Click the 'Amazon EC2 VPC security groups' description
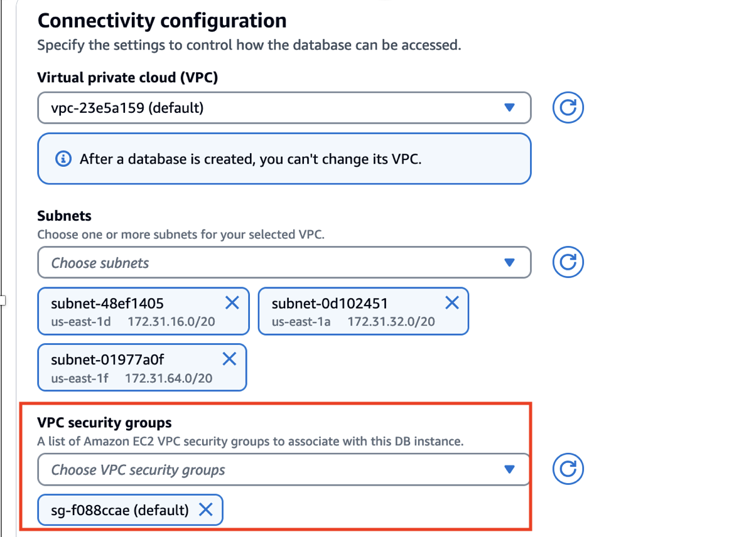This screenshot has width=756, height=537. [x=251, y=441]
